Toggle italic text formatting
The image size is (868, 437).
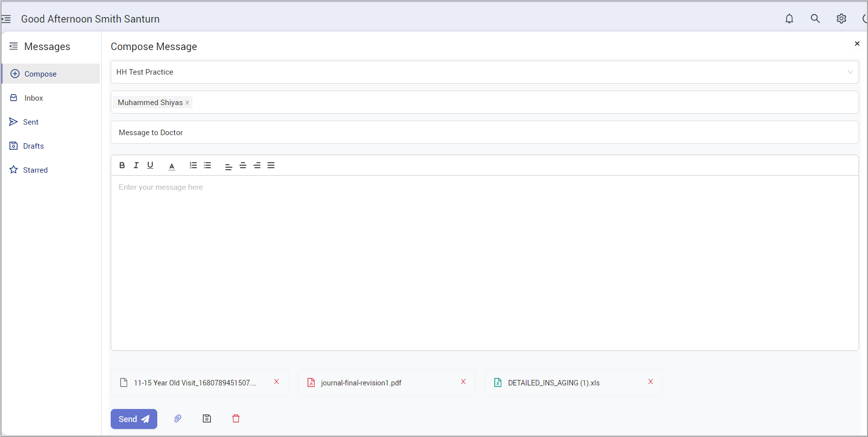(136, 165)
